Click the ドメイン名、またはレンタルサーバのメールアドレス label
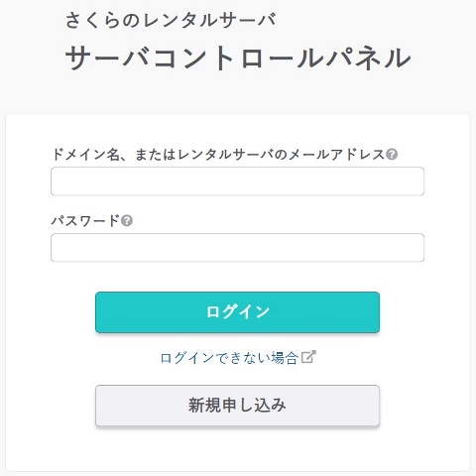 tap(218, 155)
